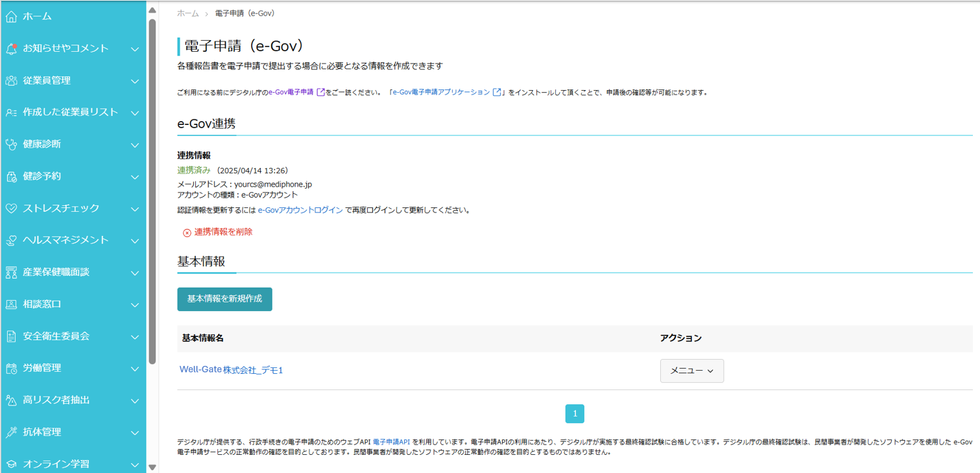Expand 作成した従業員リスト chevron
Screen dimensions: 980x473
pyautogui.click(x=135, y=113)
